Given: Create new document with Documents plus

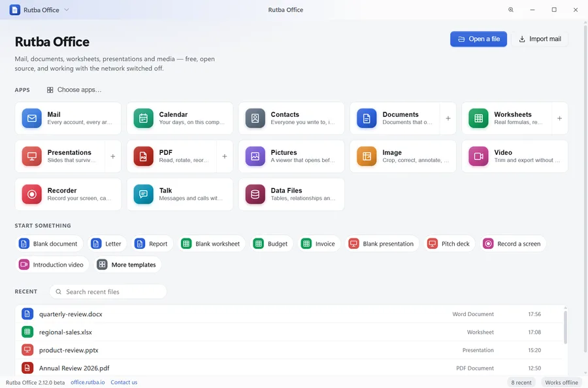Looking at the screenshot, I should (448, 118).
